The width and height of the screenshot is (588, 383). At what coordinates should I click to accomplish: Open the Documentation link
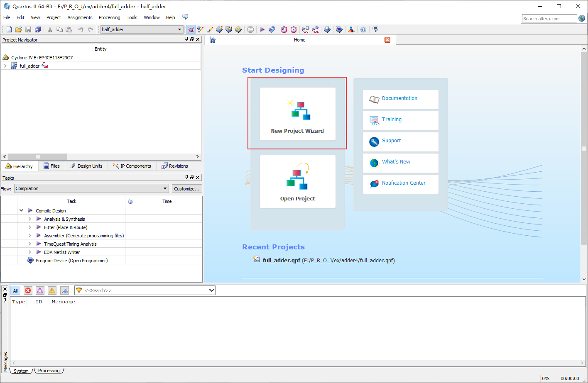[400, 100]
